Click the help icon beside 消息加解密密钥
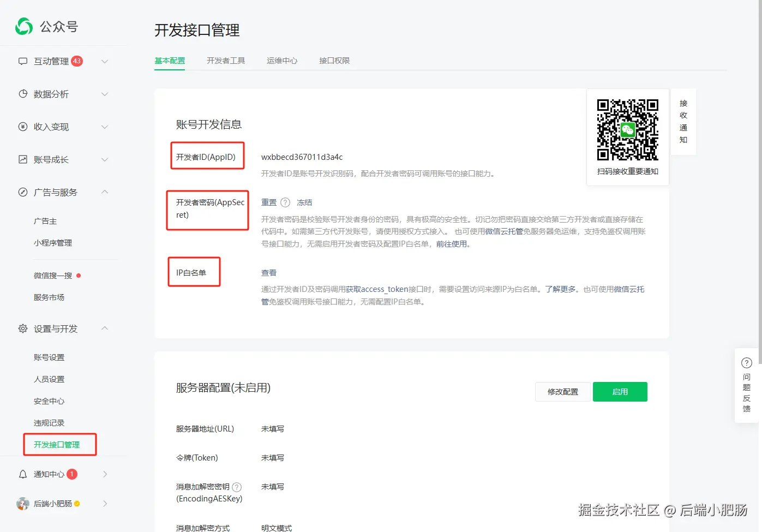This screenshot has height=532, width=762. pos(237,487)
